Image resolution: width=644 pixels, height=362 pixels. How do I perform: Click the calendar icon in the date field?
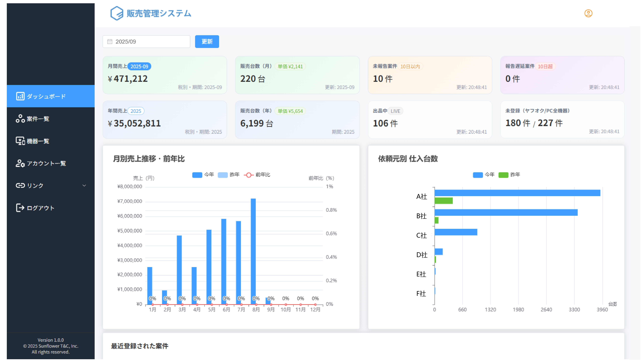point(110,42)
